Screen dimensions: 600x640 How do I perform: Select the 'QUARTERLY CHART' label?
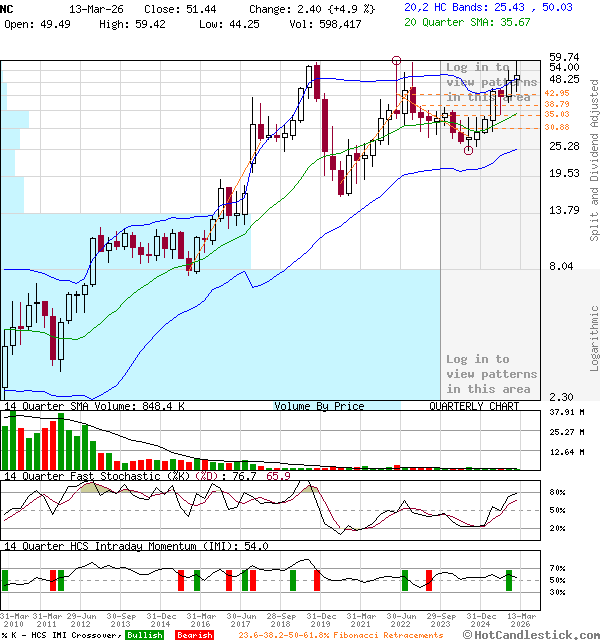(x=474, y=406)
